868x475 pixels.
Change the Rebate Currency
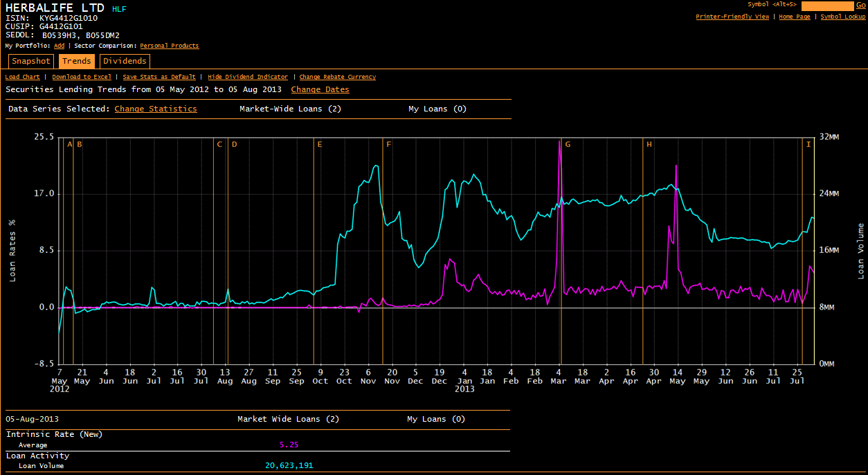pos(338,77)
